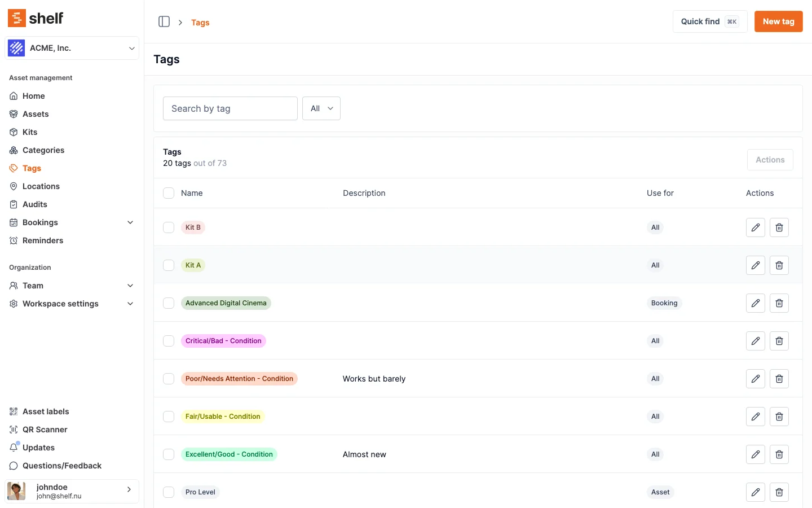Click the Search by tag field
Viewport: 812px width, 508px height.
tap(230, 108)
